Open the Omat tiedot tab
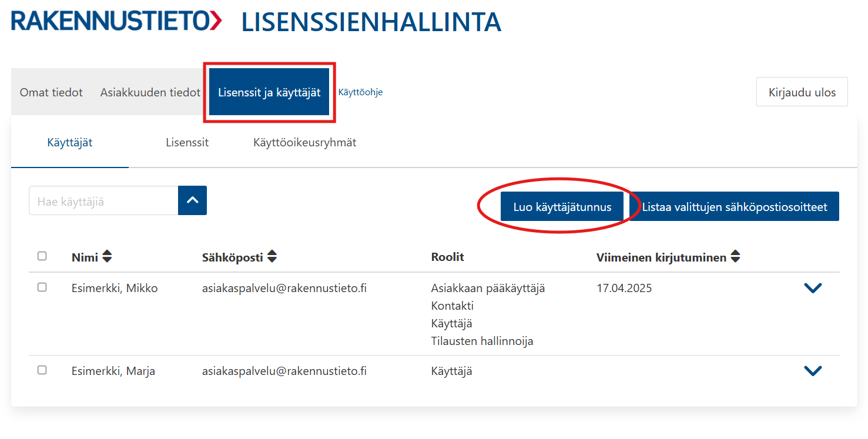The image size is (868, 439). (x=51, y=92)
